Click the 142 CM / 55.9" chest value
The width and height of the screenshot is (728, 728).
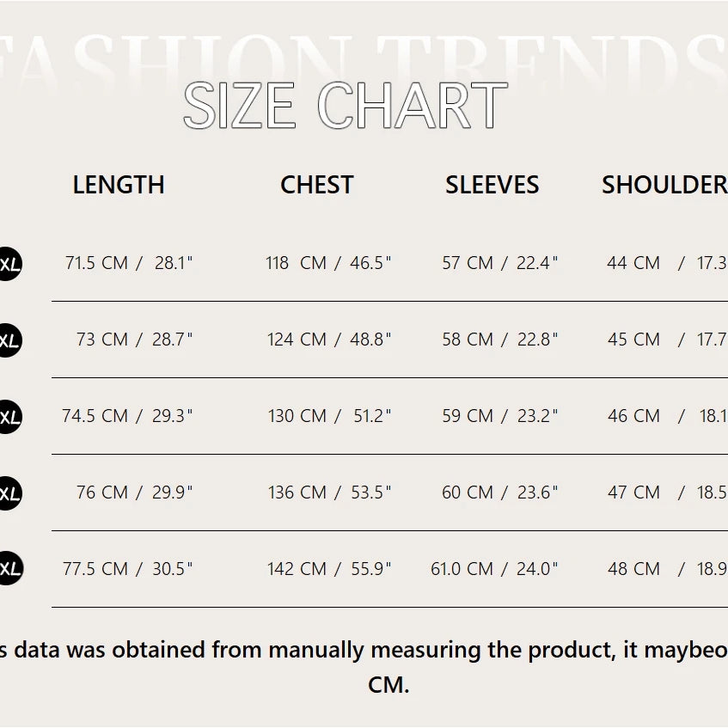[328, 569]
